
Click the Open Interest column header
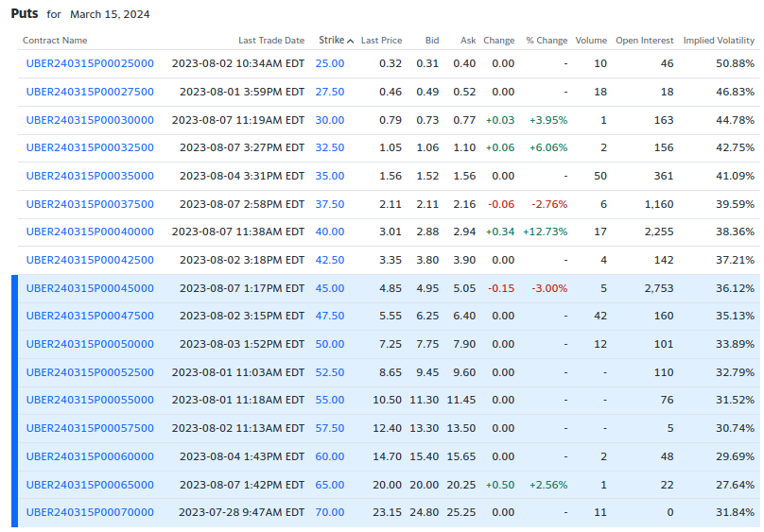tap(644, 41)
